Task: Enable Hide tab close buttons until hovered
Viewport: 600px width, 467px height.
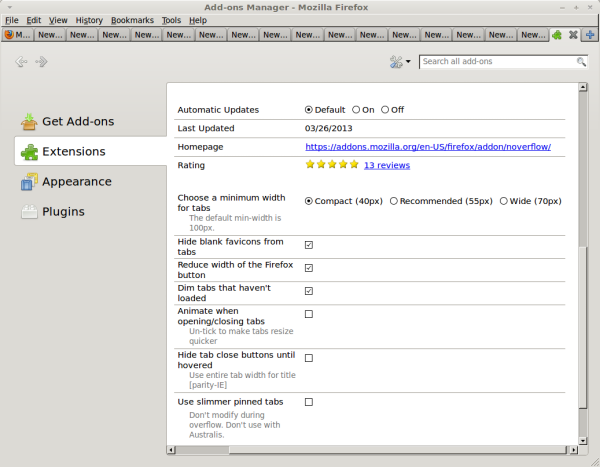Action: click(309, 358)
